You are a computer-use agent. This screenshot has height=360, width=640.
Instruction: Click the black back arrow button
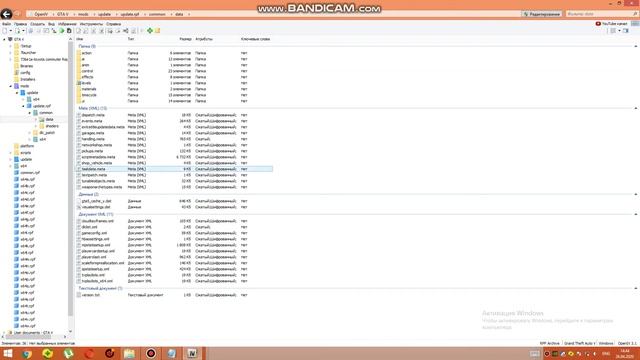[6, 14]
